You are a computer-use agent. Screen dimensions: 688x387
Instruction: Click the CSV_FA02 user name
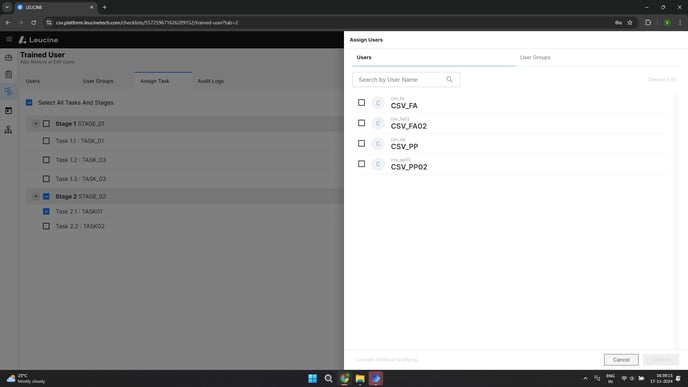click(x=408, y=126)
